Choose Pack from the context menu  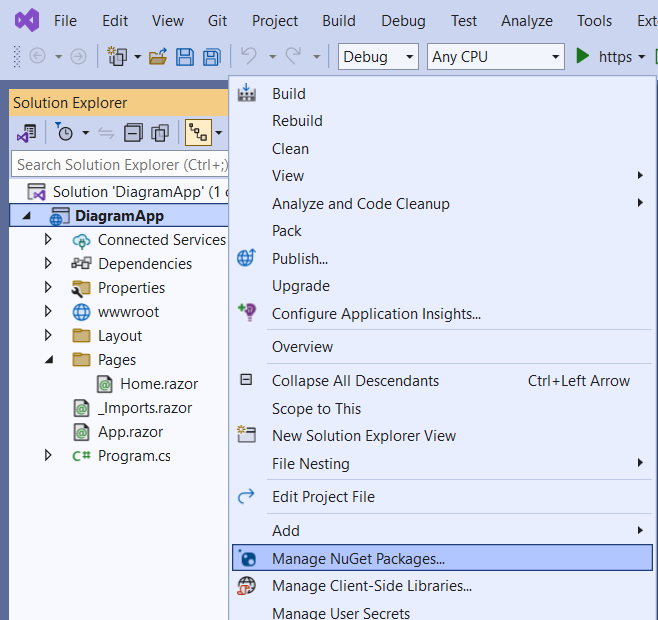coord(442,231)
